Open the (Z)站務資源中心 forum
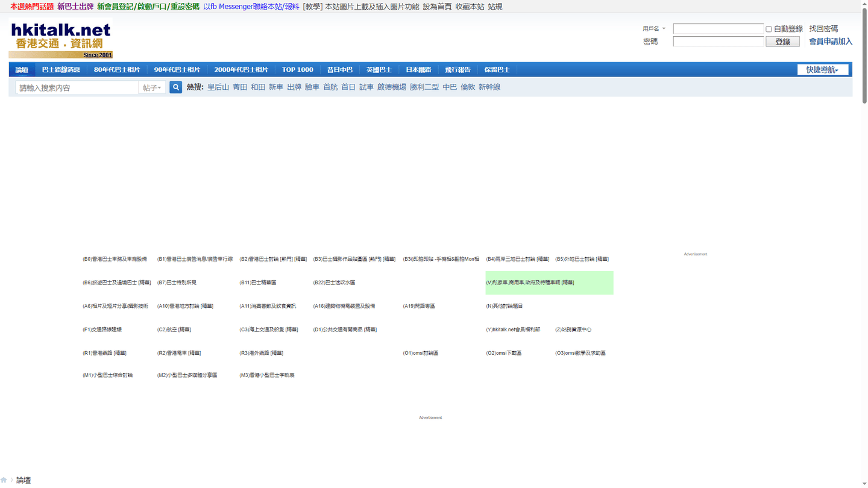868x488 pixels. tap(573, 330)
